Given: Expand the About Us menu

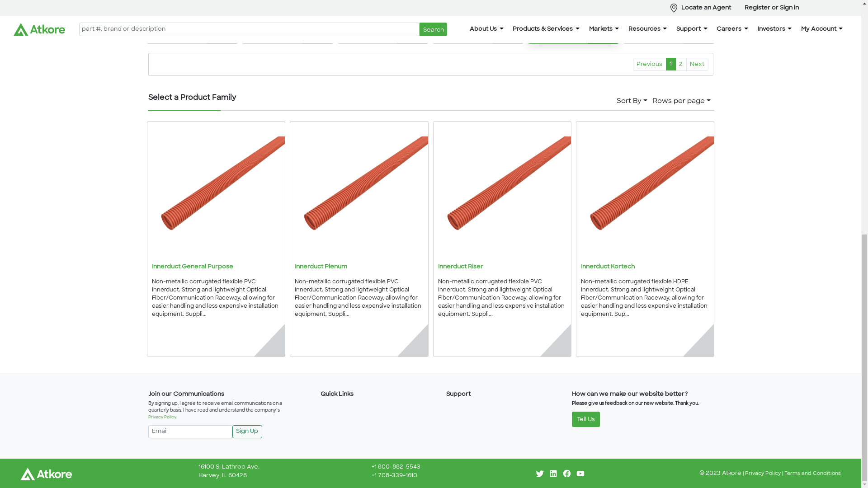Looking at the screenshot, I should tap(486, 29).
